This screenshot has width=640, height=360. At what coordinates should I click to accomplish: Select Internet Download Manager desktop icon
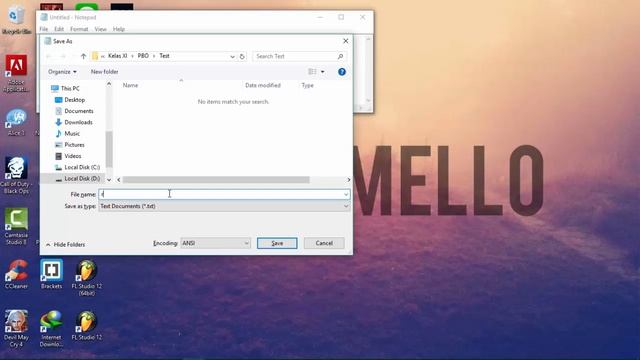(x=51, y=329)
